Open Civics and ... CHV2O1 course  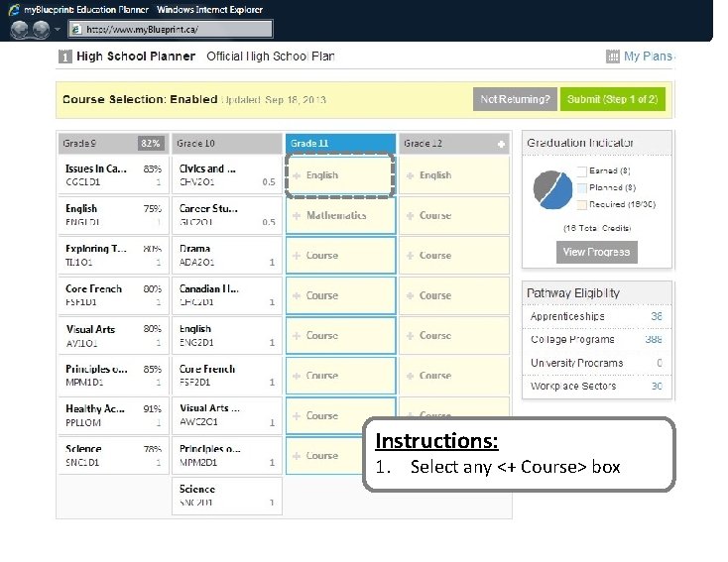click(227, 175)
